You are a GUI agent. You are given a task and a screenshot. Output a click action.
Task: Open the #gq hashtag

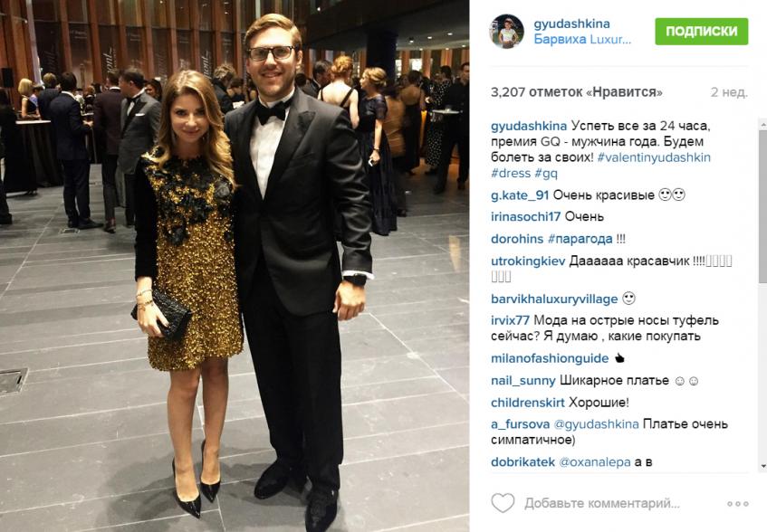(546, 174)
